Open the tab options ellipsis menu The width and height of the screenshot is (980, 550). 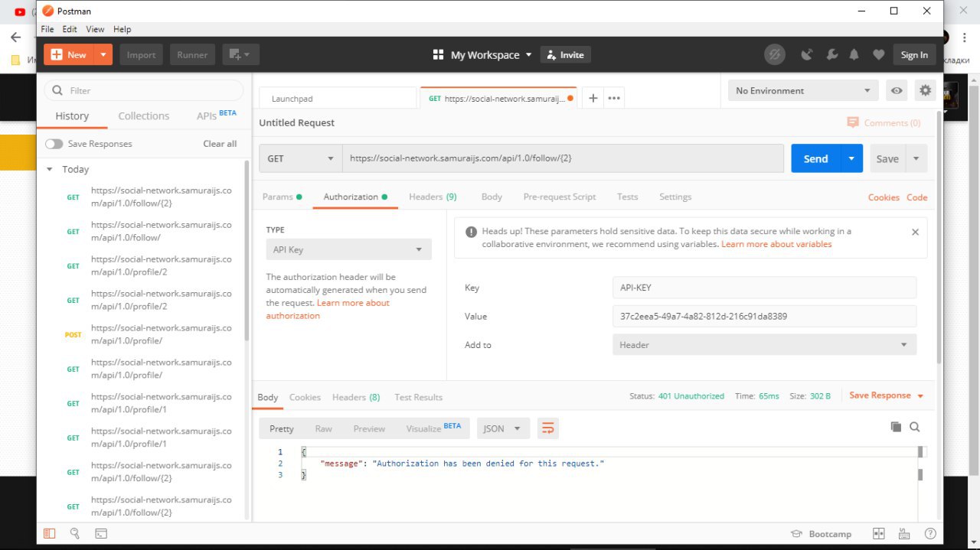pos(614,98)
